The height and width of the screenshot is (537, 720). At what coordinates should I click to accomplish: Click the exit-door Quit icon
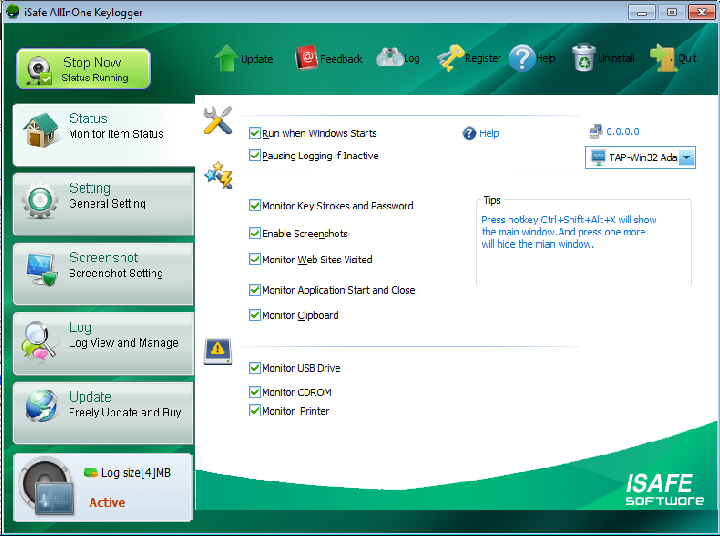(x=663, y=58)
